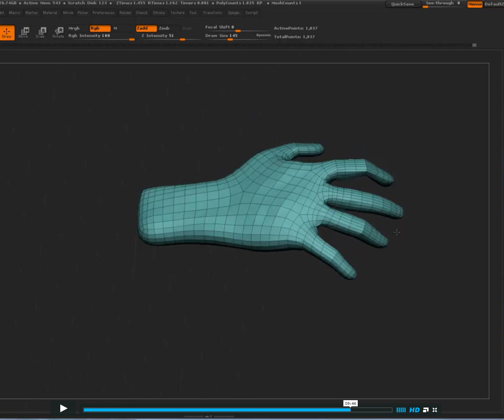Select the Draw tool
Image resolution: width=504 pixels, height=420 pixels.
click(7, 32)
